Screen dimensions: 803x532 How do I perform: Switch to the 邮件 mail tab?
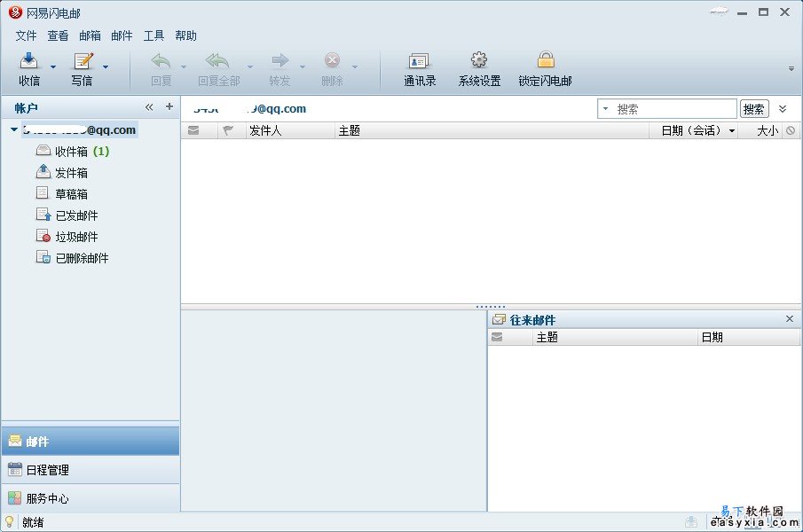[x=91, y=441]
